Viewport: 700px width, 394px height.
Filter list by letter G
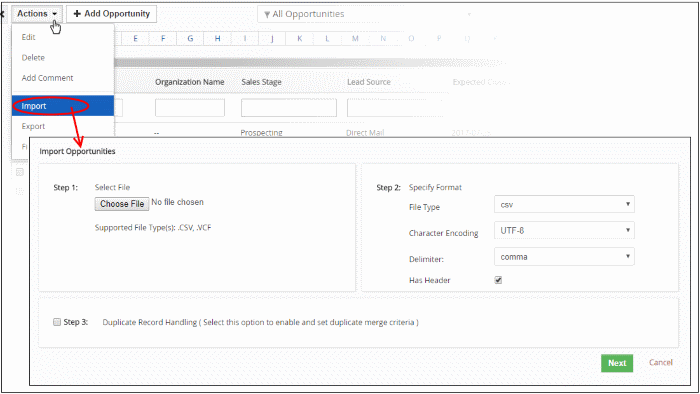tap(190, 38)
